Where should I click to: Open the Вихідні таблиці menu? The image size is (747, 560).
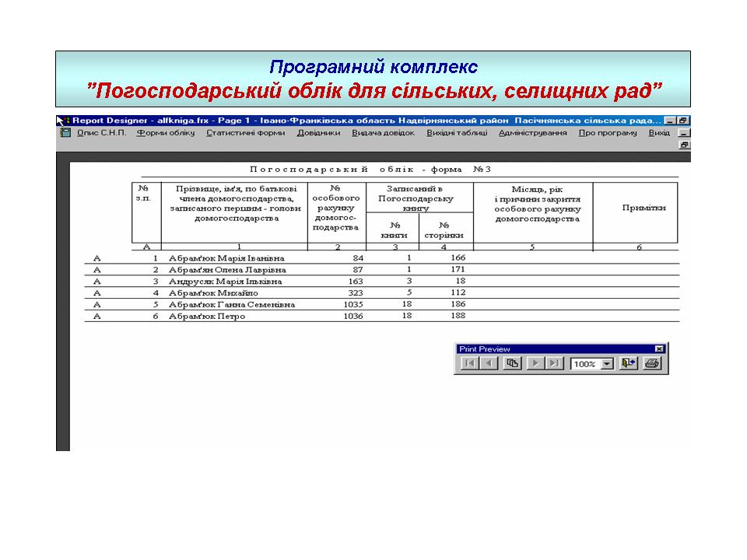(x=457, y=133)
